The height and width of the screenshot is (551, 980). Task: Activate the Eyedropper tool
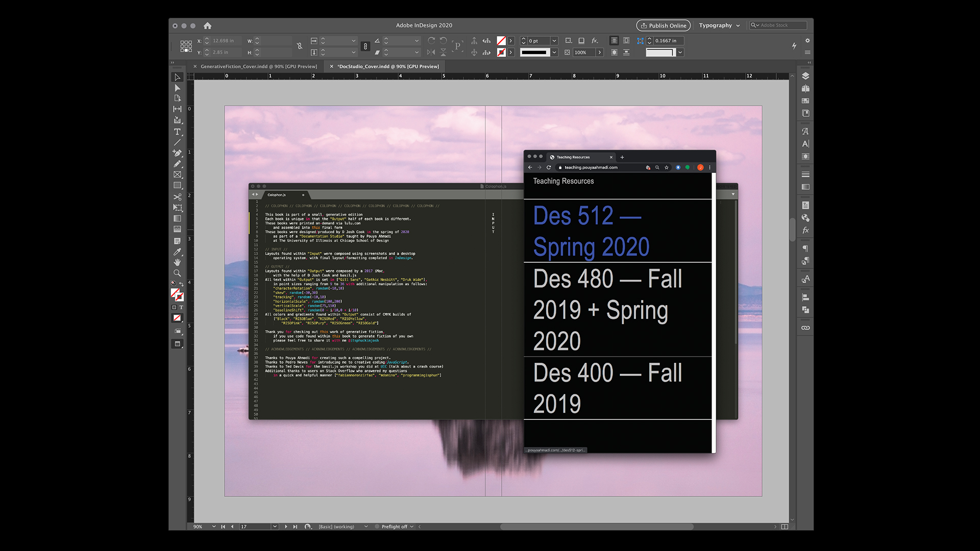[177, 252]
